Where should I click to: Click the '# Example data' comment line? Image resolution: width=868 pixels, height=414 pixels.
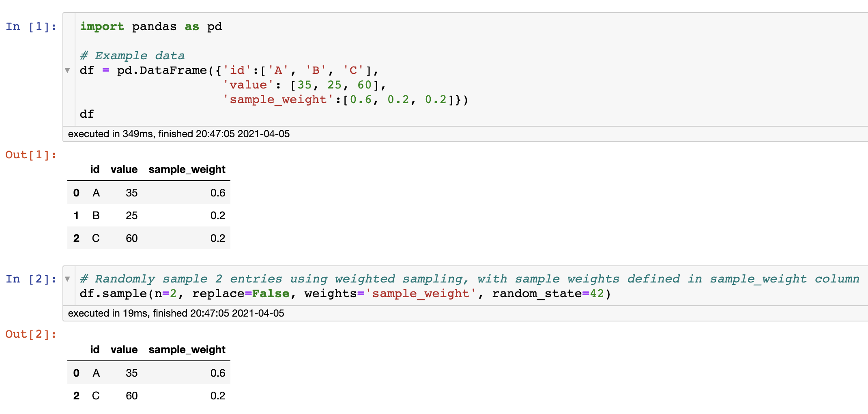(x=132, y=56)
